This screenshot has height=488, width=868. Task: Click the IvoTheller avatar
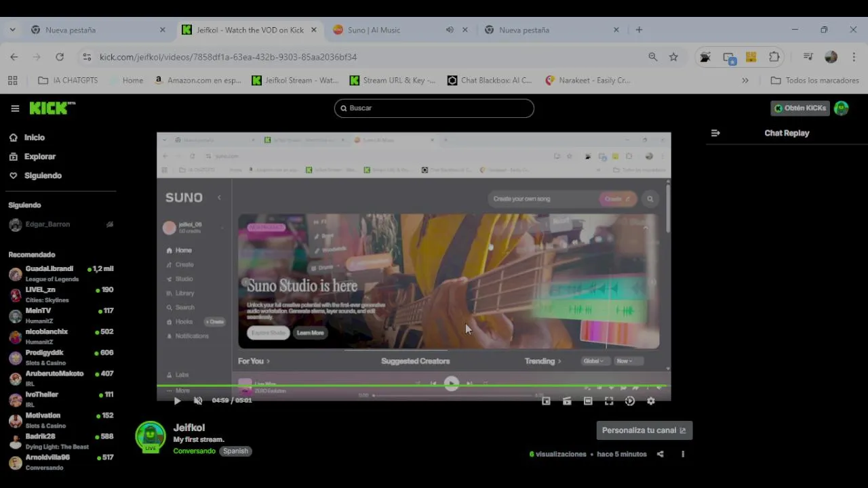[x=16, y=400]
